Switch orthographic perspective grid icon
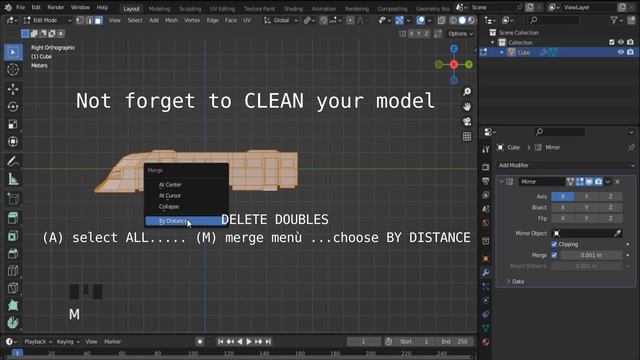This screenshot has width=640, height=360. coord(467,136)
